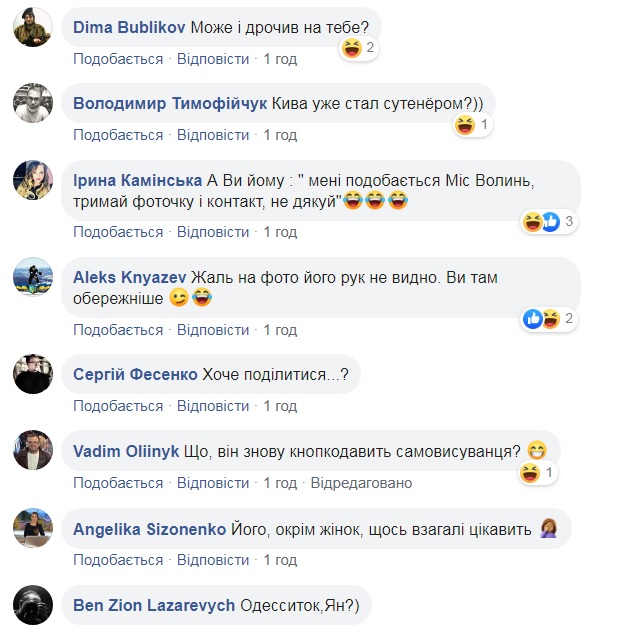The width and height of the screenshot is (621, 627).
Task: Click Aleks Knyazev's profile avatar
Action: (x=33, y=277)
